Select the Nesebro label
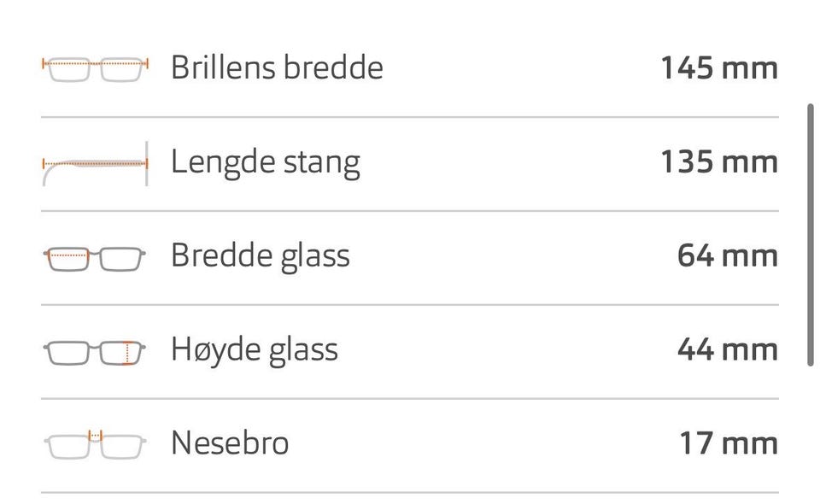 coord(230,442)
